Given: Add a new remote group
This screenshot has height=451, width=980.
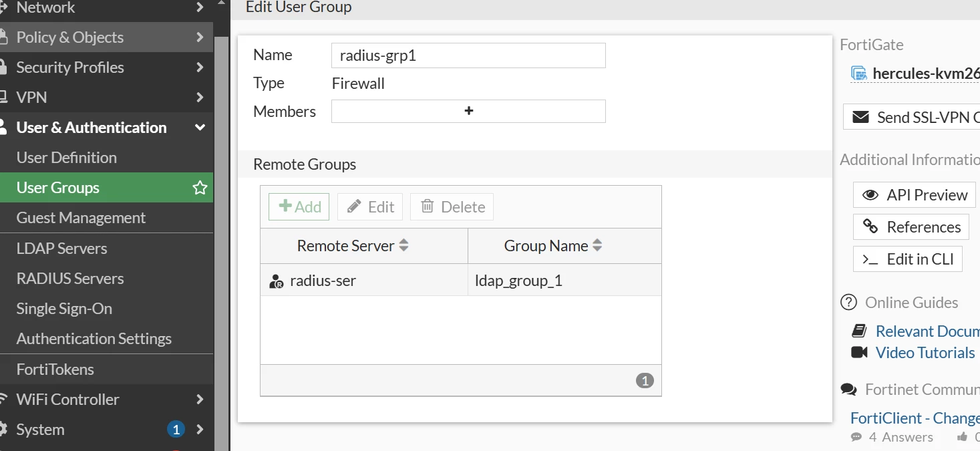Looking at the screenshot, I should (299, 207).
